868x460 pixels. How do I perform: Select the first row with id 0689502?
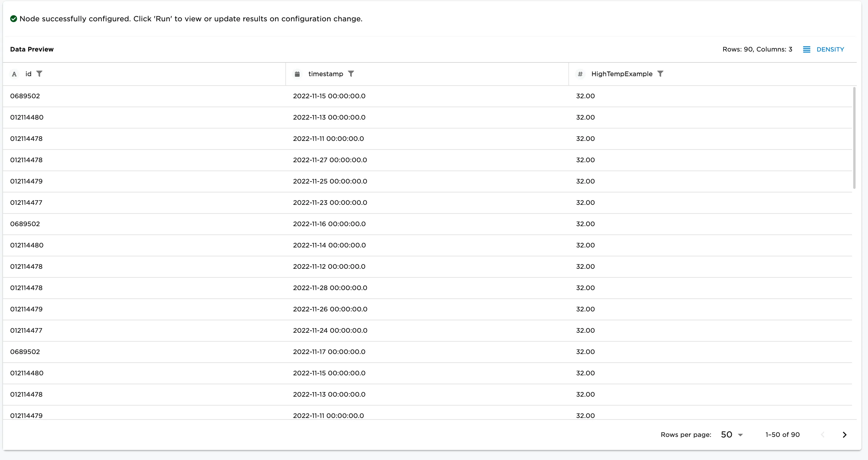pos(25,96)
